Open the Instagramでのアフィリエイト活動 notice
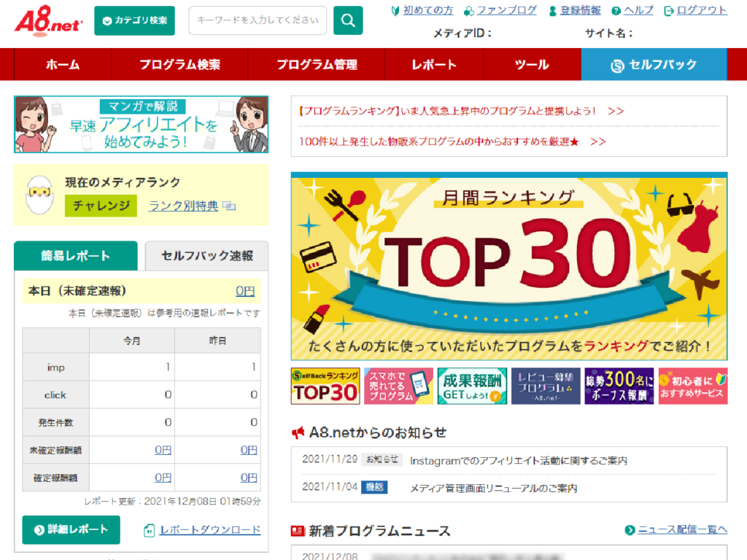Viewport: 747px width, 560px height. coord(519,461)
